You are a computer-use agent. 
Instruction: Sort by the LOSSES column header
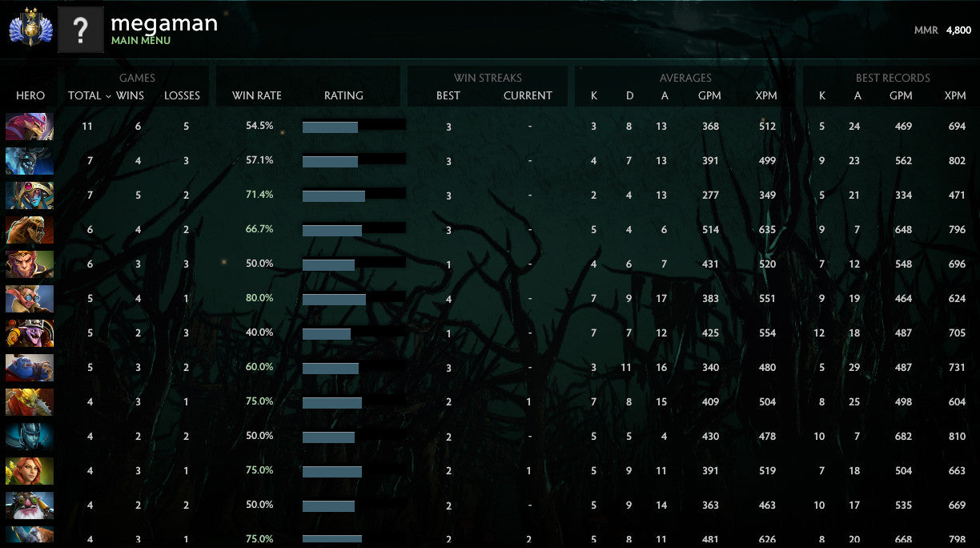pyautogui.click(x=182, y=95)
